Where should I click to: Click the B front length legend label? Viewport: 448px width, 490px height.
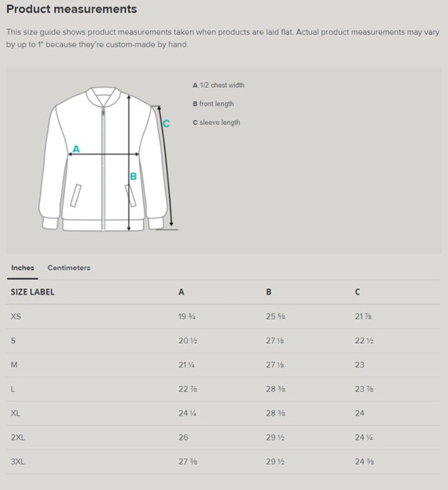(x=213, y=104)
